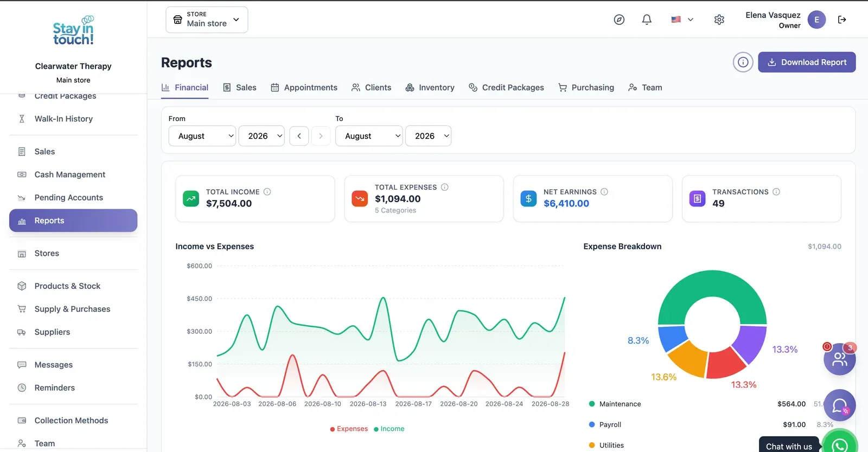Open Products & Stock in sidebar
This screenshot has height=452, width=868.
click(x=73, y=286)
